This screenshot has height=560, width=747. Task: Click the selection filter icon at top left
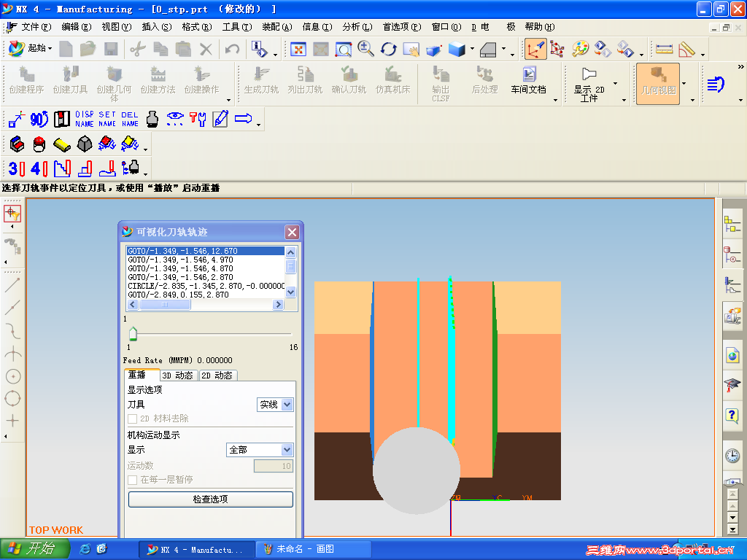[12, 214]
